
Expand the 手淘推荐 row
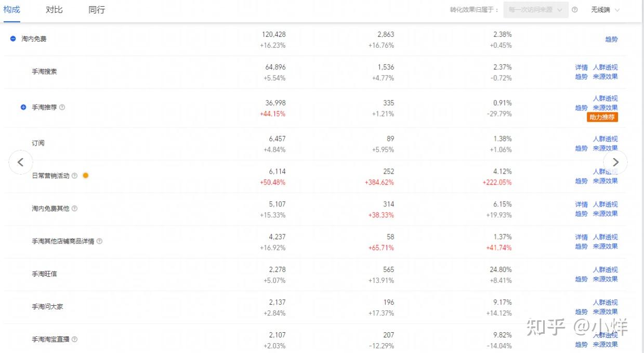point(23,107)
